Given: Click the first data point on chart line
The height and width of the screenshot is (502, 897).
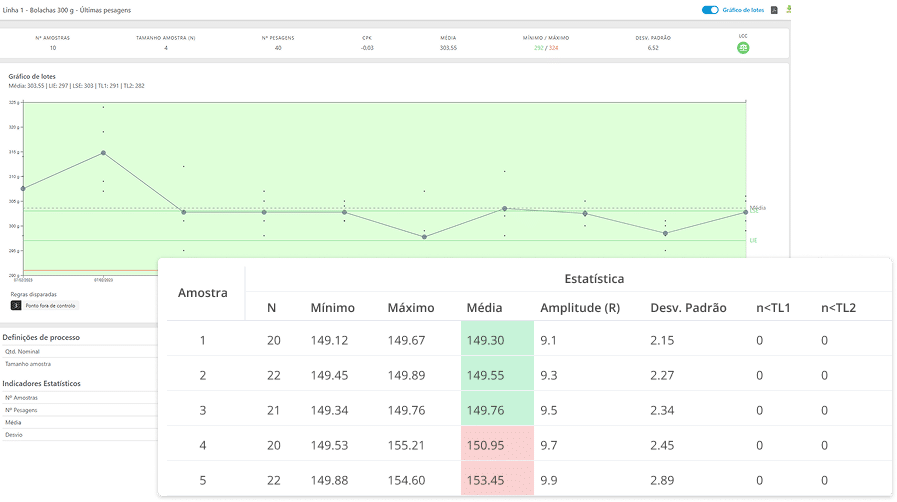Looking at the screenshot, I should pyautogui.click(x=23, y=188).
